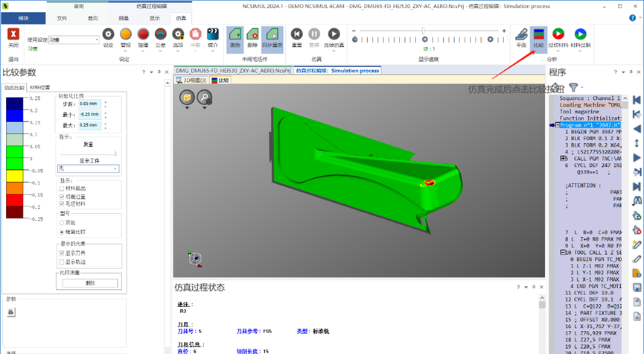Click the orange 警报 alarm icon
644x354 pixels.
126,34
